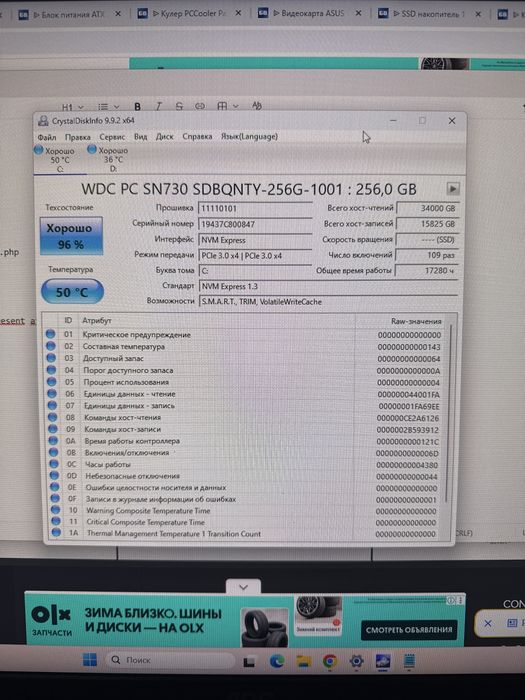Screen dimensions: 525x700
Task: Switch to the 'Видеокарта ASUS' browser tab
Action: [x=308, y=13]
